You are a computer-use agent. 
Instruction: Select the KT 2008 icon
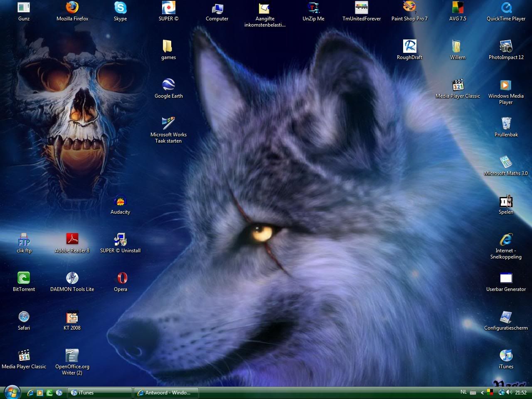click(72, 320)
